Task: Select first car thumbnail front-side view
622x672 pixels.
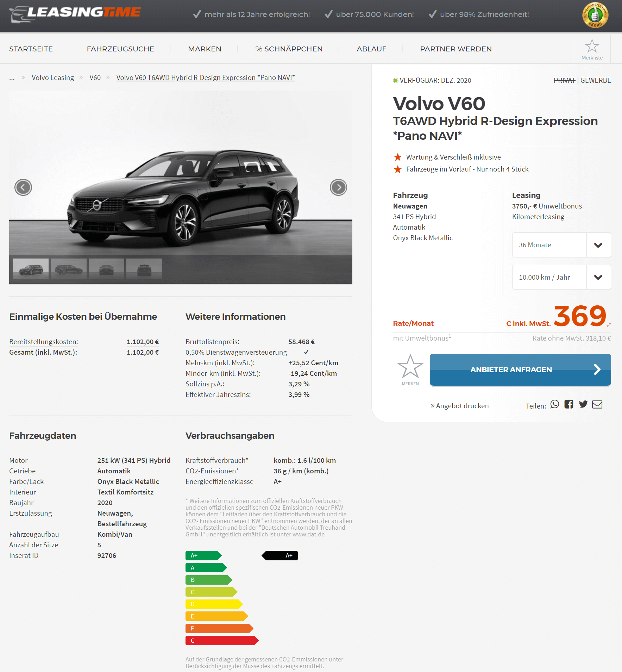Action: pyautogui.click(x=31, y=269)
